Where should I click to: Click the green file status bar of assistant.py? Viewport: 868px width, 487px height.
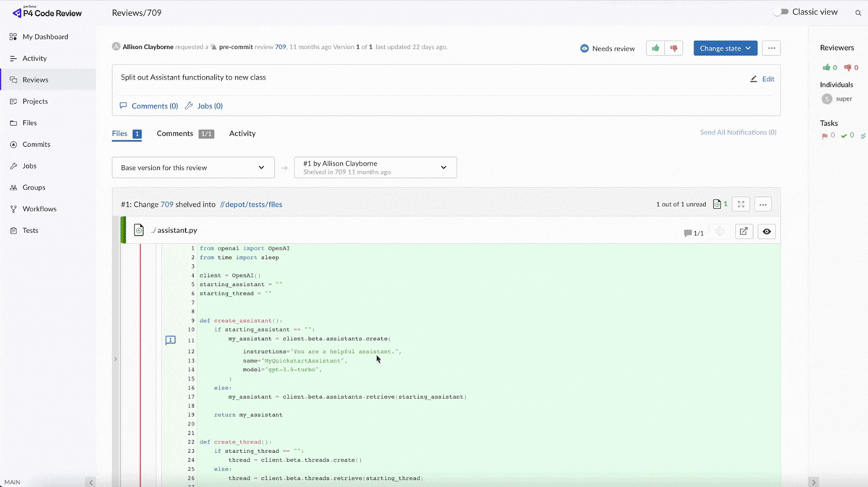[x=123, y=230]
